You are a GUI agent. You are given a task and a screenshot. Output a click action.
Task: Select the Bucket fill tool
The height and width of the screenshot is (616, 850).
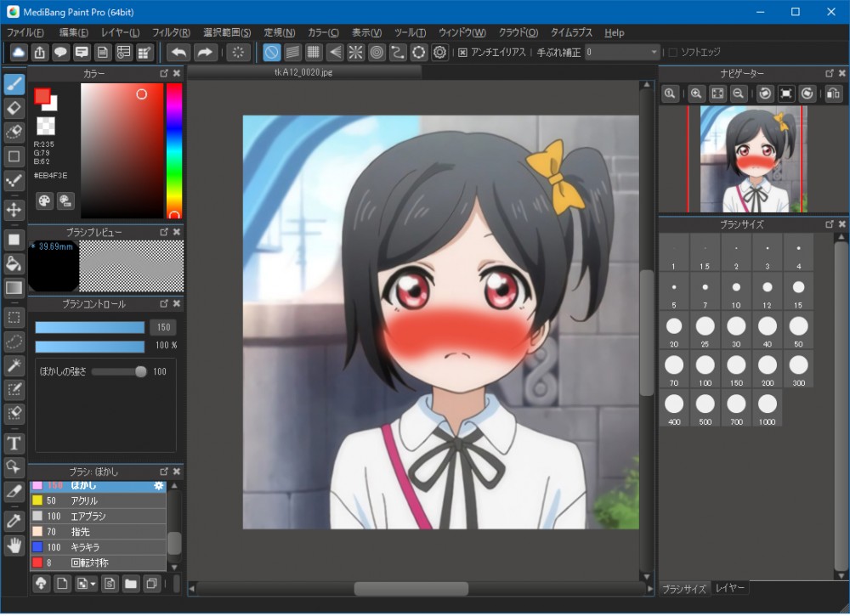[14, 264]
